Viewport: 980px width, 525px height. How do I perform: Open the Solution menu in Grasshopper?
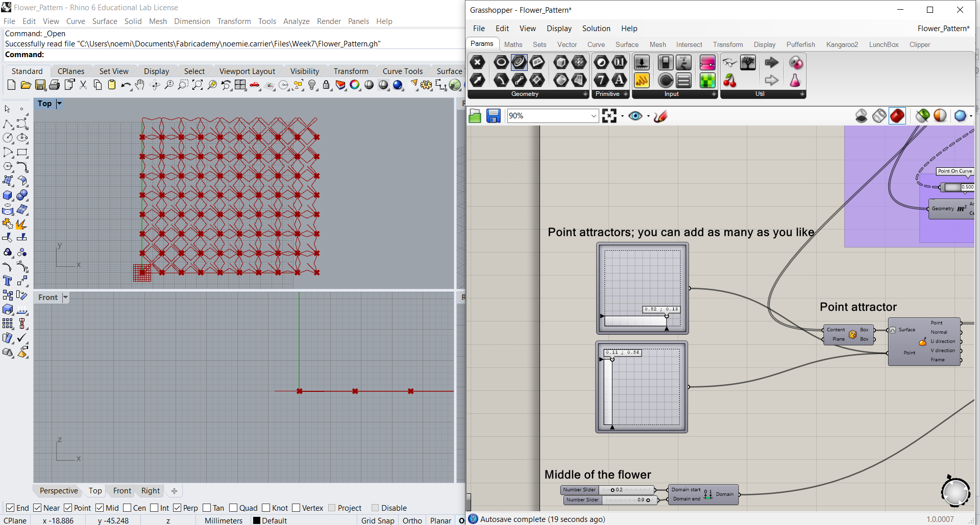tap(596, 29)
